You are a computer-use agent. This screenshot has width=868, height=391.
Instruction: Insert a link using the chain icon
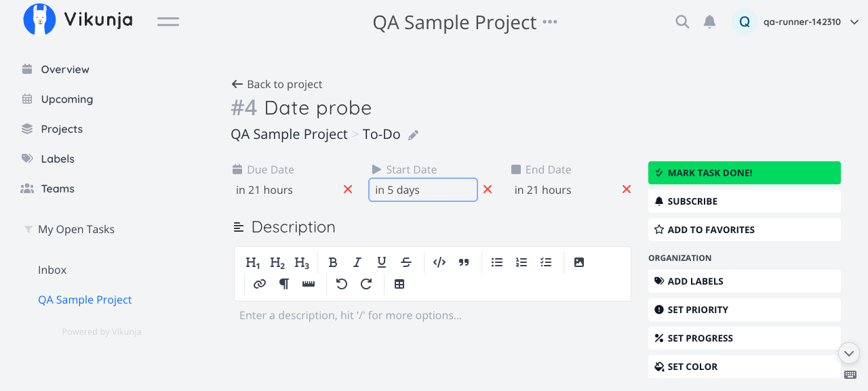(260, 284)
